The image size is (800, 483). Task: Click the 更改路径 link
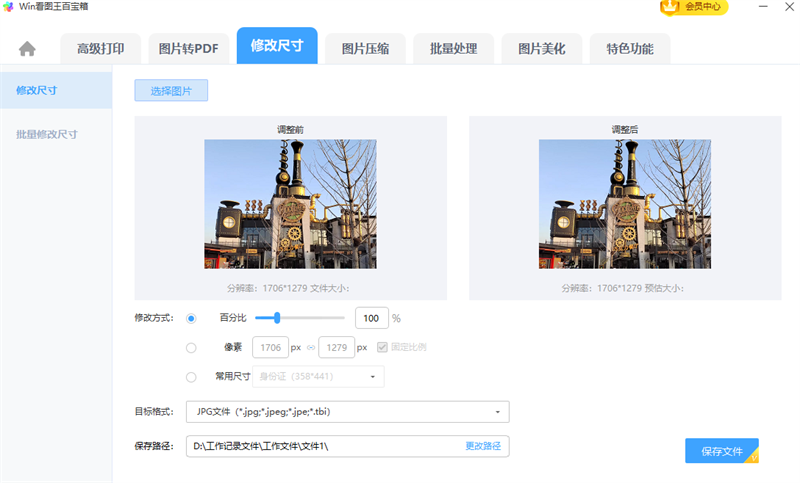click(483, 446)
